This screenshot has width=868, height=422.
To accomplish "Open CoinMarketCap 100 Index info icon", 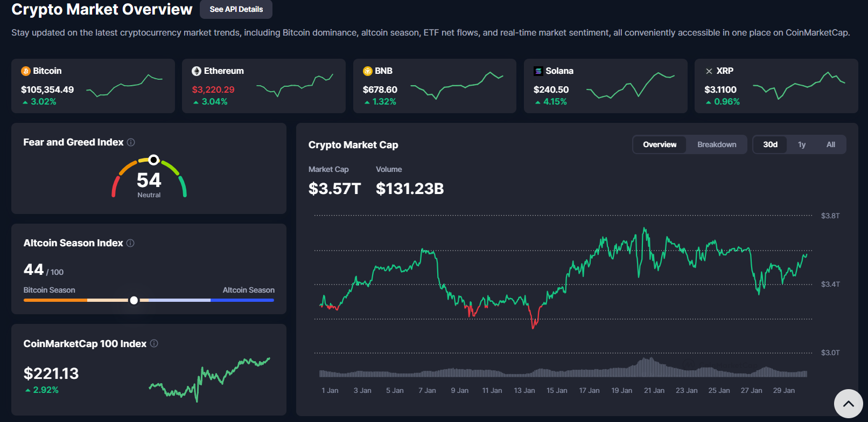I will click(154, 343).
